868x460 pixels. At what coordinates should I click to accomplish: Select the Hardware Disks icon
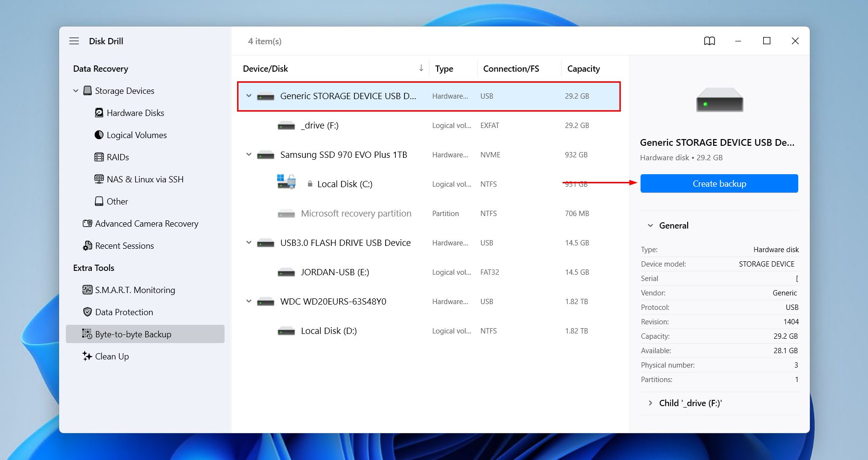[x=99, y=113]
